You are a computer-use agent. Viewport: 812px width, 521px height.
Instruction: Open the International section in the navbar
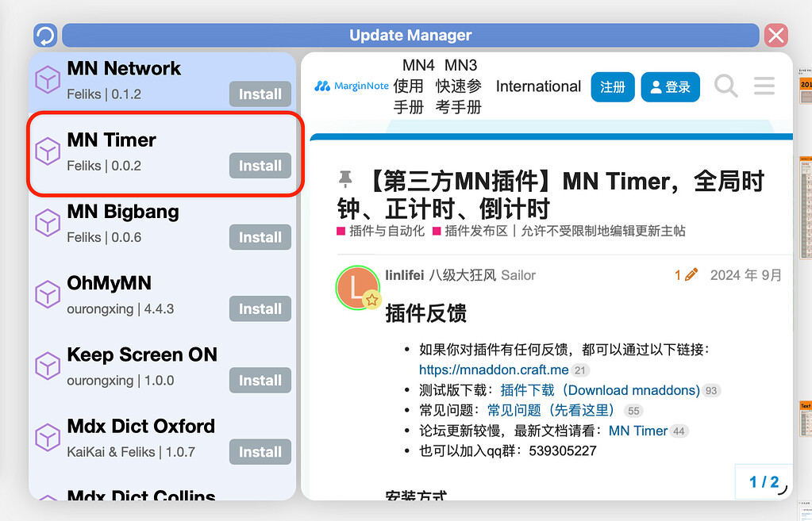(x=537, y=86)
